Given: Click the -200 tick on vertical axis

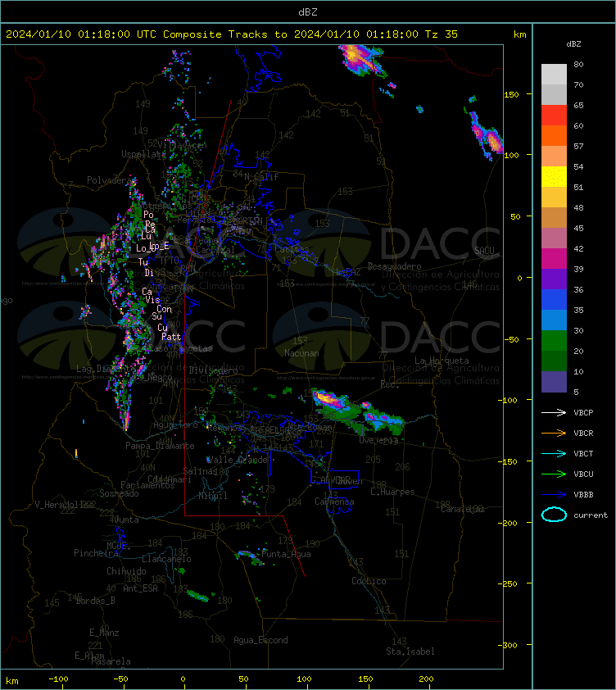Looking at the screenshot, I should tap(510, 522).
